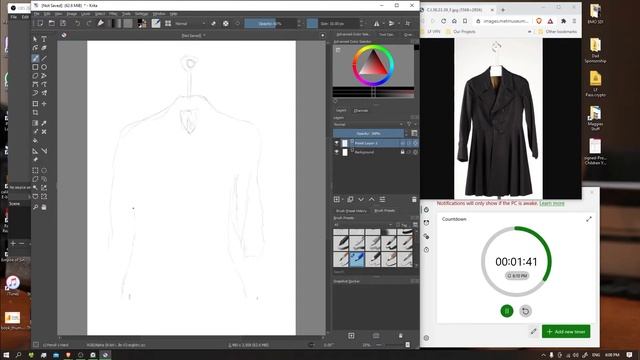
Task: Open the brush preset tag filter dropdown
Action: (x=363, y=225)
